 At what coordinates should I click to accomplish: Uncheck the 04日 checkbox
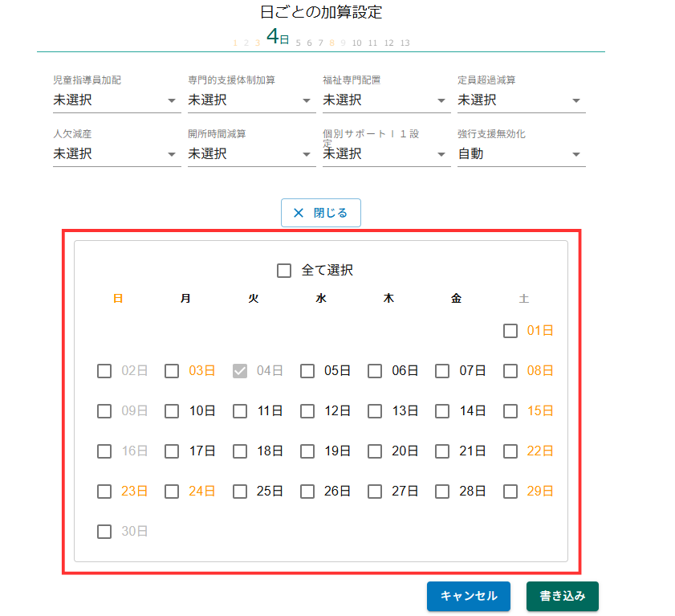click(239, 371)
